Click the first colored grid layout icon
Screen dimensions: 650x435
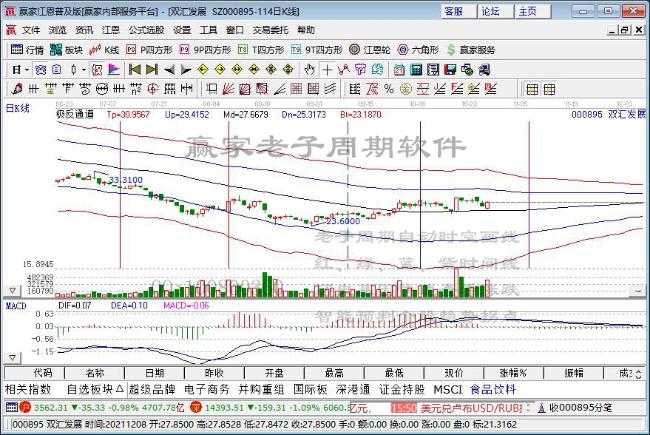click(x=532, y=89)
